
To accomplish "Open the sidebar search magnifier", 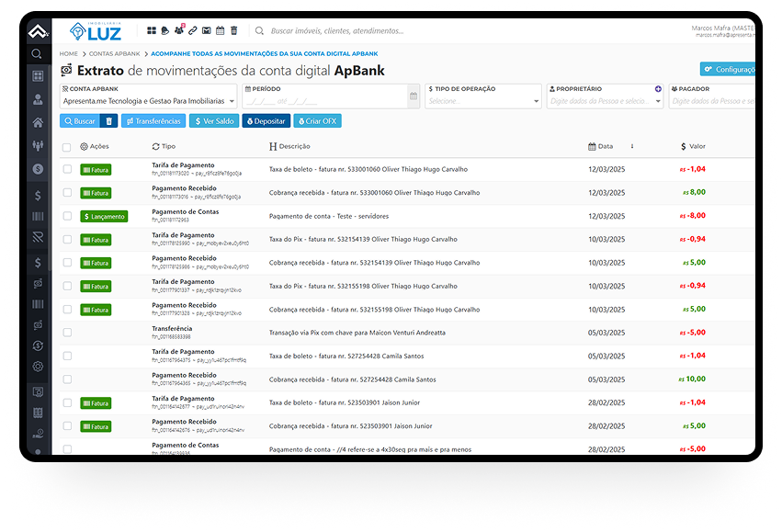I will click(x=37, y=53).
